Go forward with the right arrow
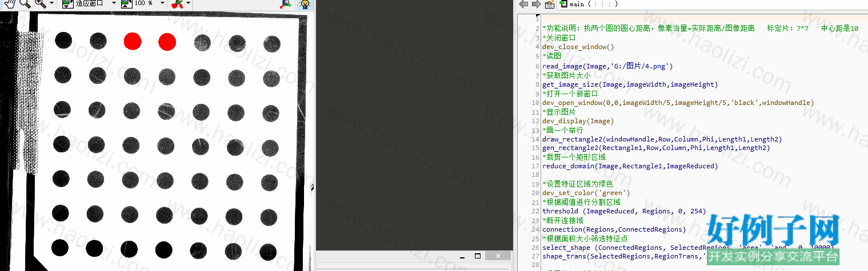Image resolution: width=868 pixels, height=271 pixels. coord(536,4)
